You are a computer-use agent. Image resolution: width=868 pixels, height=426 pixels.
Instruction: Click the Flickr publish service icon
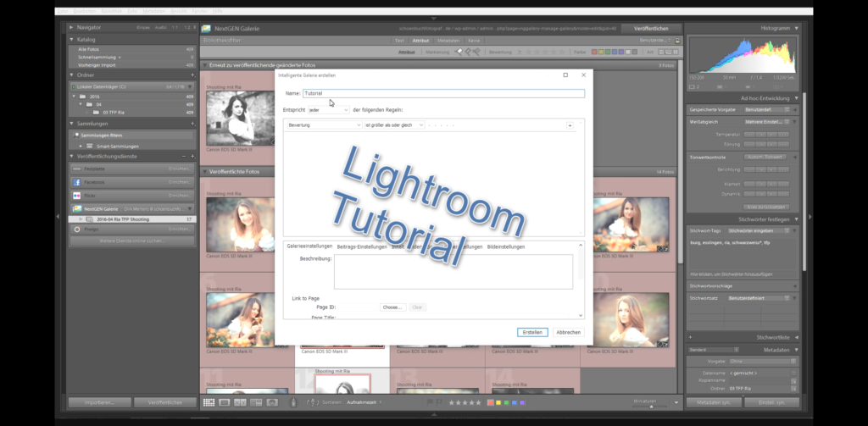77,196
